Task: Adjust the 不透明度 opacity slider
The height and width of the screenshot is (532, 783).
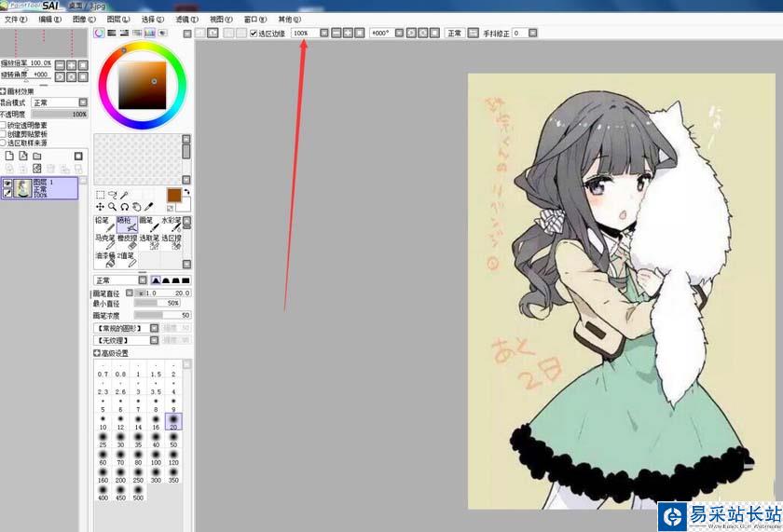Action: [60, 115]
